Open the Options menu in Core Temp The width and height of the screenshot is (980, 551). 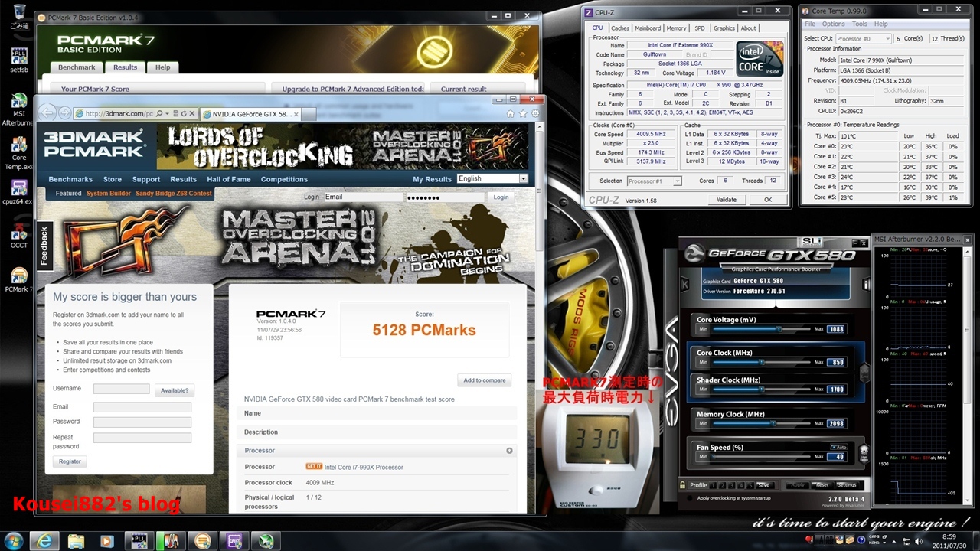click(x=833, y=24)
